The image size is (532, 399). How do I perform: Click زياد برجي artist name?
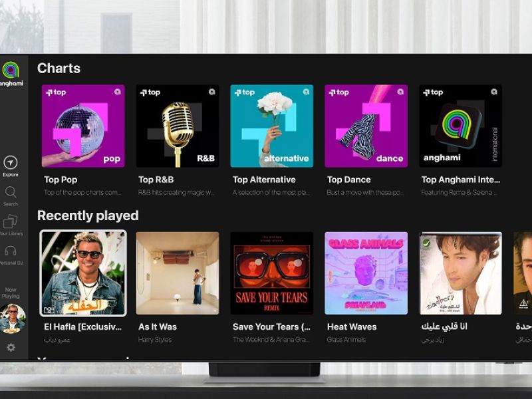pos(433,340)
